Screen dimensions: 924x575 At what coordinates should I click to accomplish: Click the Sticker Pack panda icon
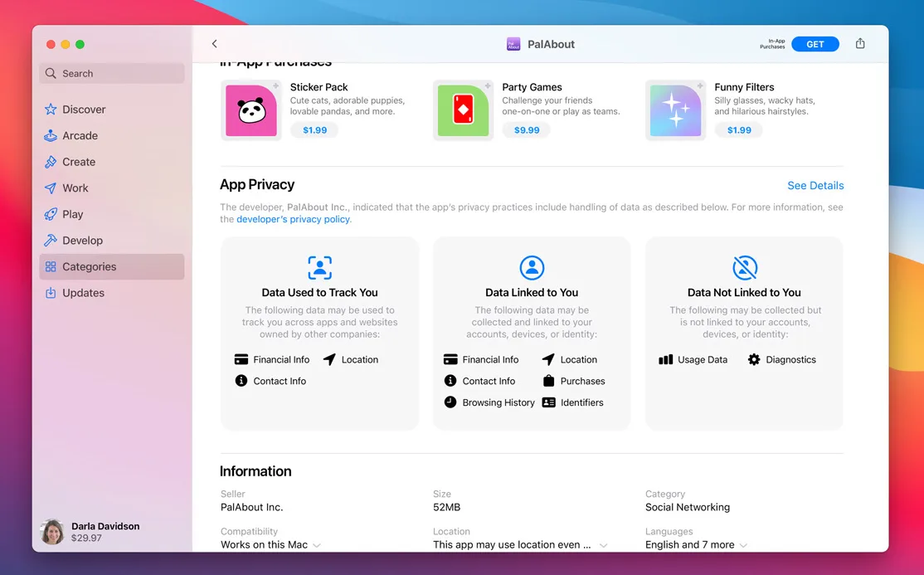click(x=250, y=110)
